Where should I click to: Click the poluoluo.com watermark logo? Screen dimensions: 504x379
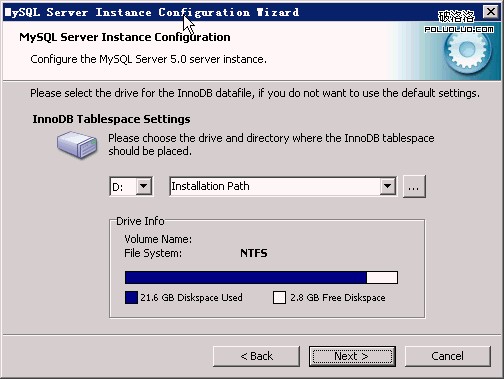[x=459, y=22]
